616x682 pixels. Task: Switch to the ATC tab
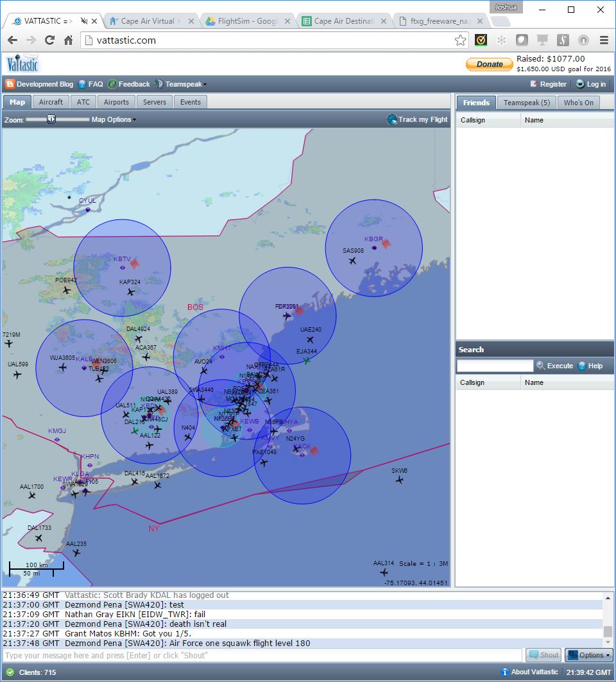[x=83, y=102]
